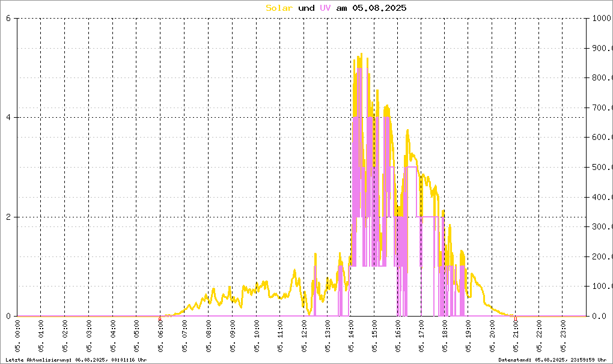Click the time label "05. 00:00"
The image size is (613, 364).
coord(17,336)
